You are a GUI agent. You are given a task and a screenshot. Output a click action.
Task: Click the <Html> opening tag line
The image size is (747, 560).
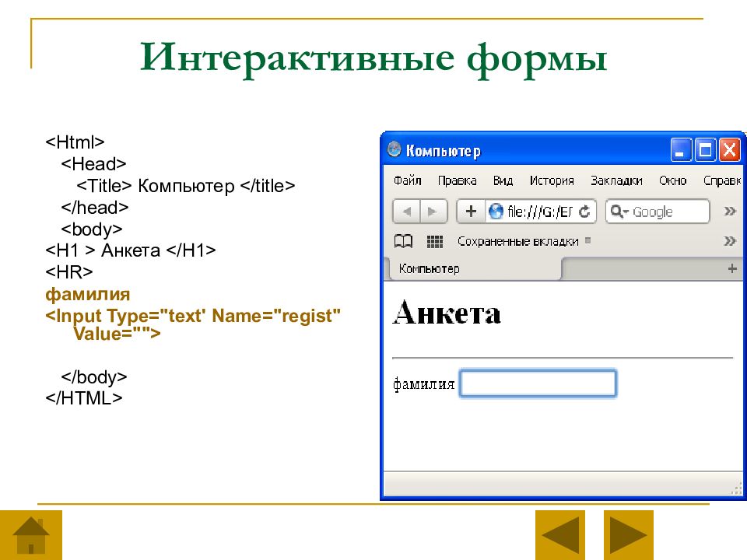pyautogui.click(x=75, y=142)
